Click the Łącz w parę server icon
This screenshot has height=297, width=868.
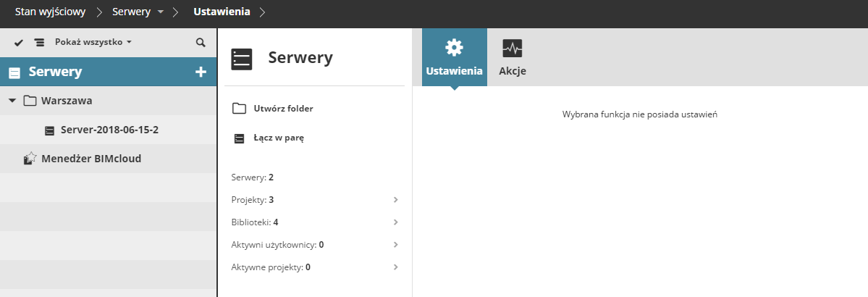pyautogui.click(x=239, y=138)
